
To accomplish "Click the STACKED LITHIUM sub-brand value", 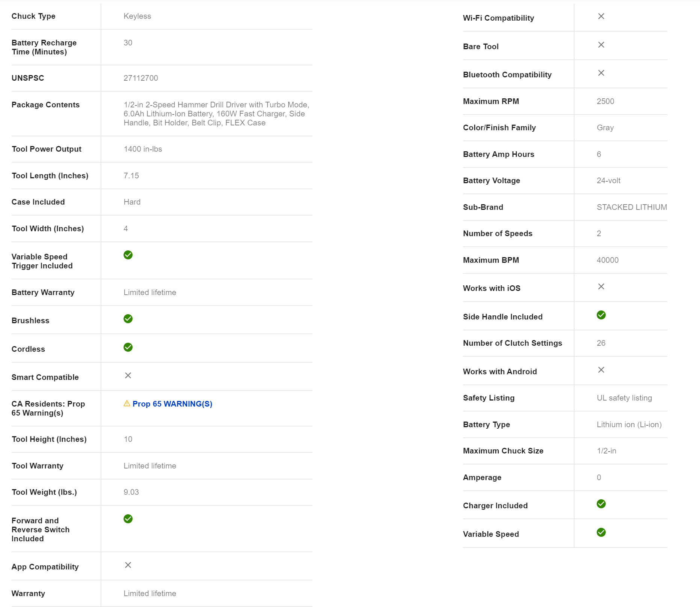I will coord(632,207).
